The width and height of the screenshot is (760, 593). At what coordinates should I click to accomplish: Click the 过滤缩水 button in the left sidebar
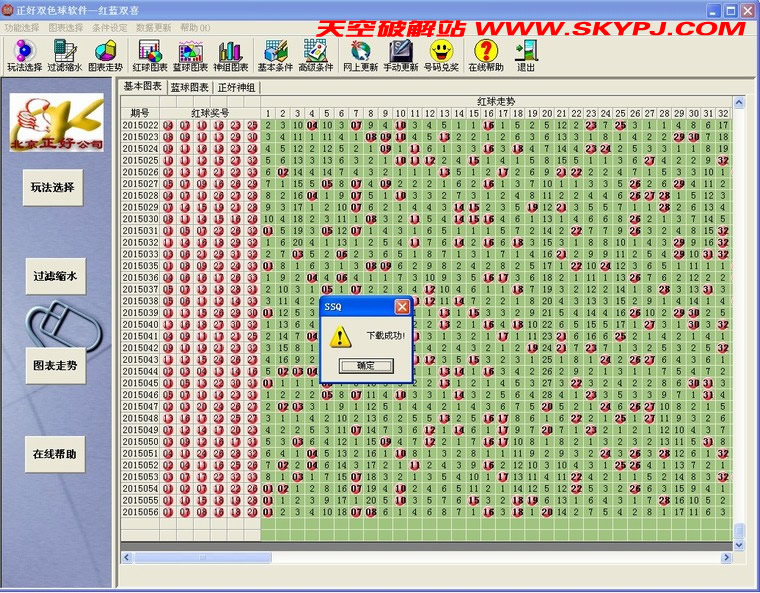click(55, 275)
